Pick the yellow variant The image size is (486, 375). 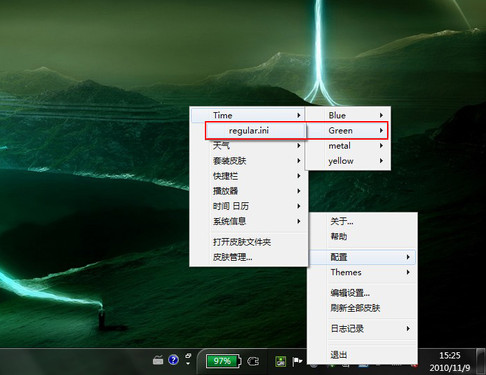(348, 161)
